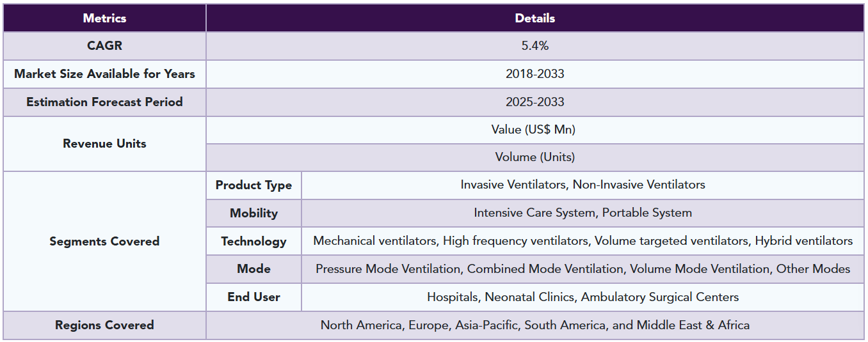The width and height of the screenshot is (868, 342).
Task: Click Hospitals, Neonatal Clinics, Ambulatory Surgical Centers cell
Action: (583, 297)
